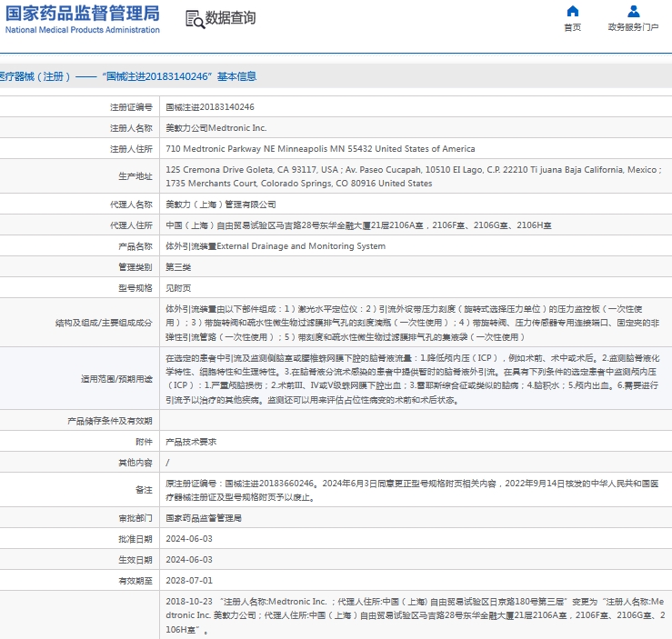Image resolution: width=672 pixels, height=639 pixels.
Task: Click the 国家药品监督管理局 logo
Action: tap(82, 14)
